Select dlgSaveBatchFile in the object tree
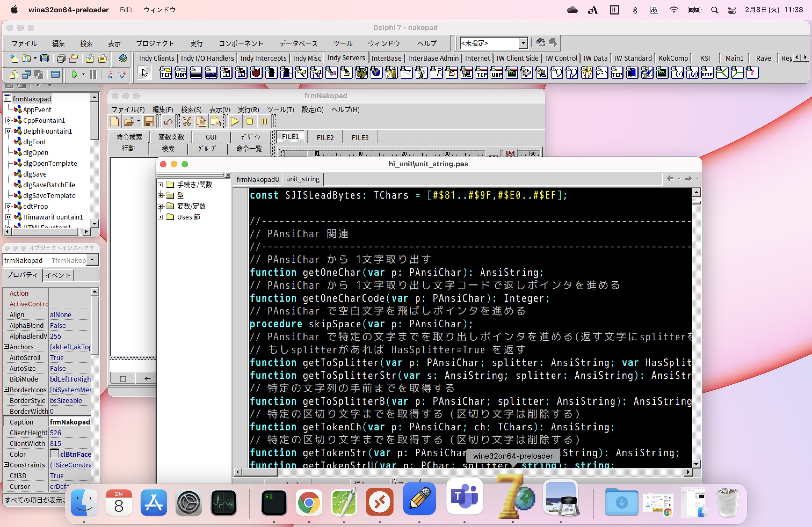 pos(49,185)
